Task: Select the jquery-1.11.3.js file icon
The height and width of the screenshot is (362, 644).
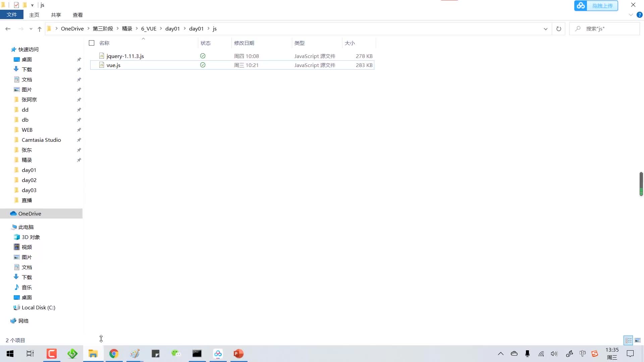Action: tap(102, 56)
